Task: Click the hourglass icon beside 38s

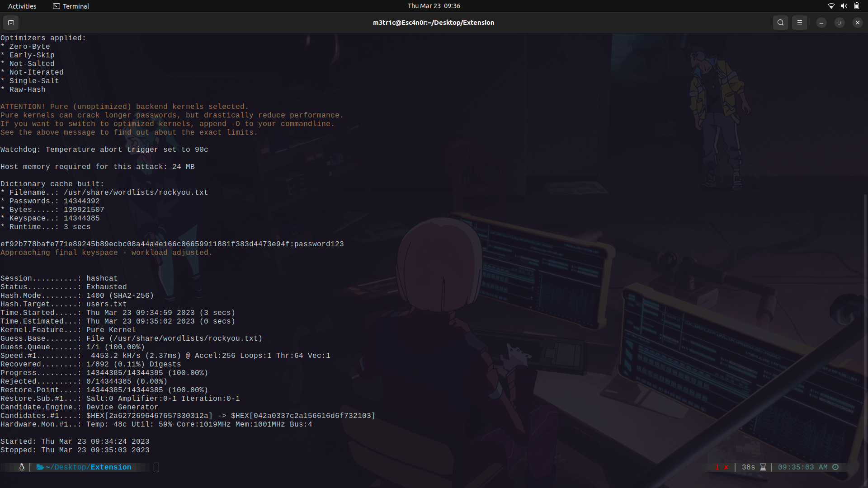Action: [x=764, y=467]
